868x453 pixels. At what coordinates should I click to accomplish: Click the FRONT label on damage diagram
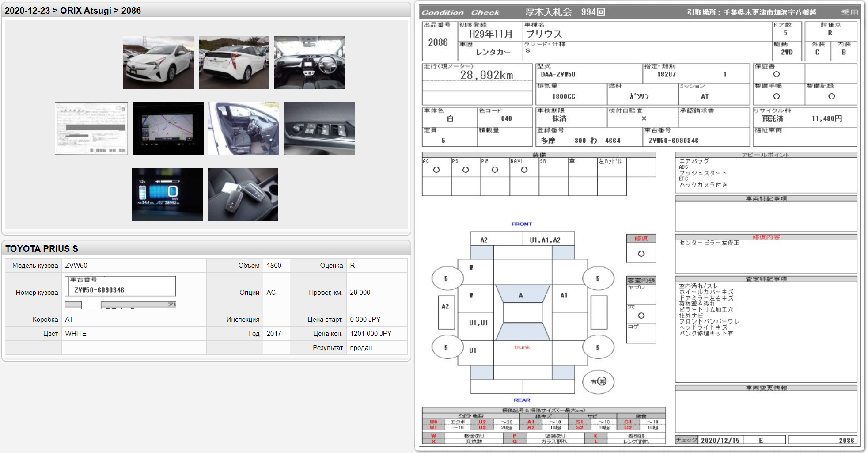pos(522,224)
